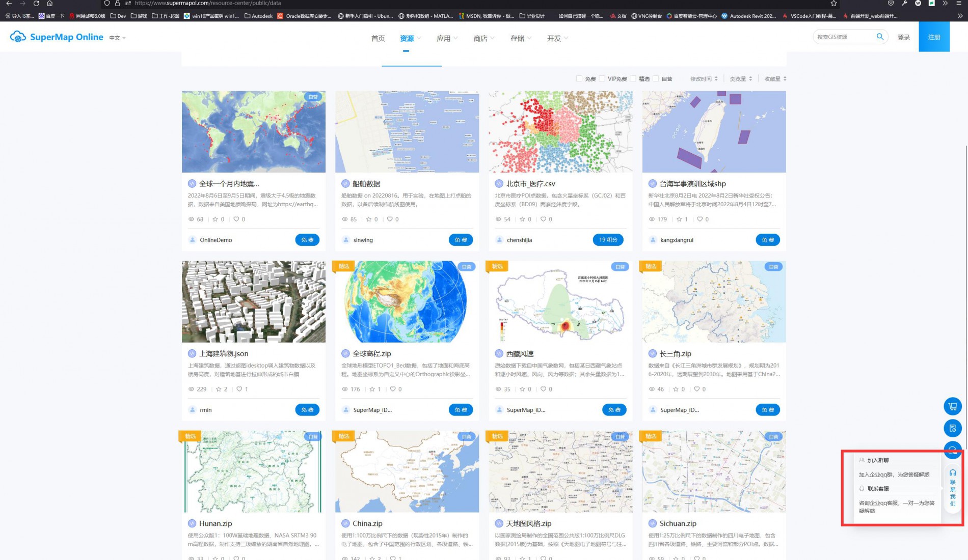Click the sinwing author name

point(363,240)
